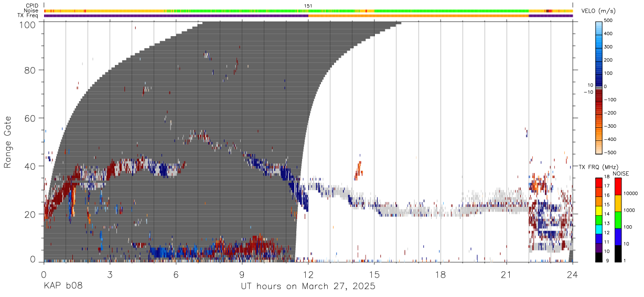
Task: Click the -10 threshold label beside velocity bar
Action: 588,92
